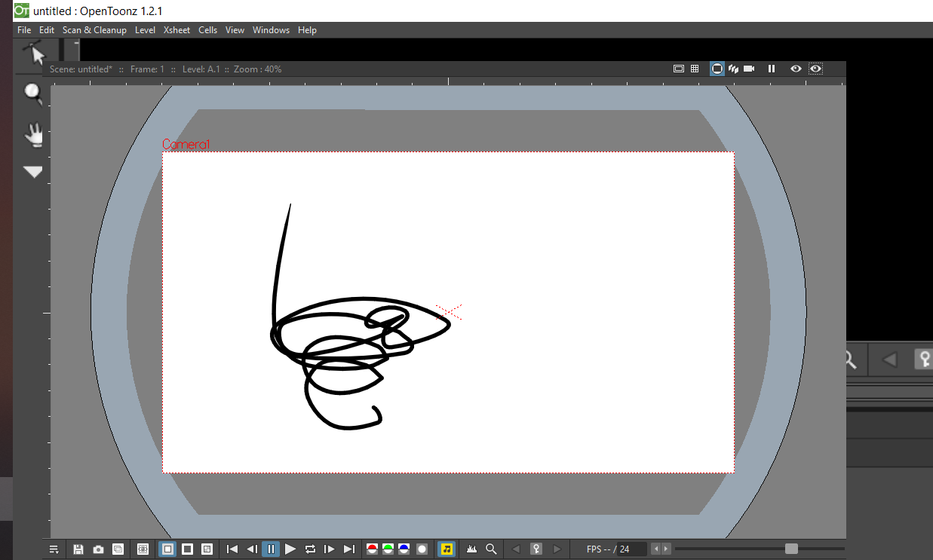Toggle the sub-camera preview dashed eye icon
Image resolution: width=933 pixels, height=560 pixels.
815,69
